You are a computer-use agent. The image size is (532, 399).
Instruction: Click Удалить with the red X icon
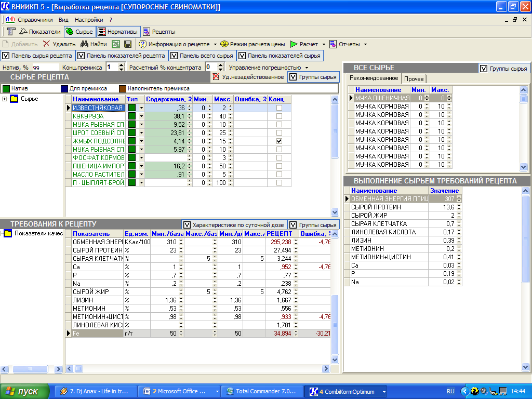(x=59, y=44)
